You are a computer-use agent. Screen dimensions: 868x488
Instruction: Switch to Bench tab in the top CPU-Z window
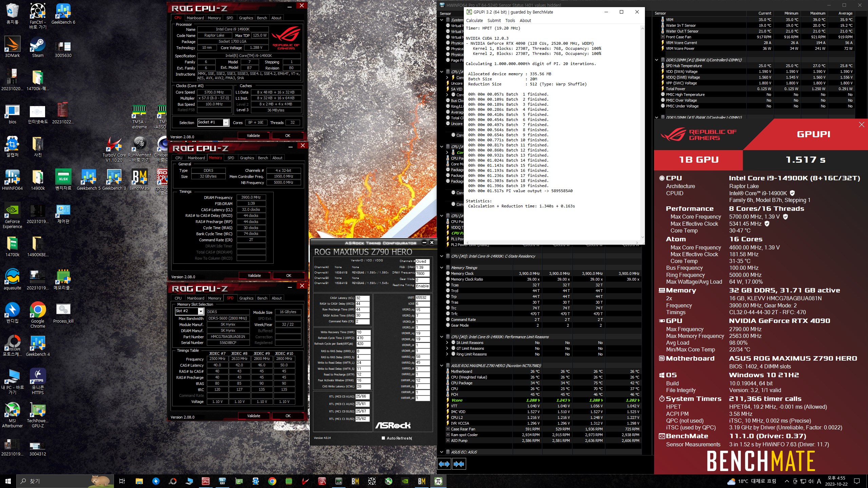[x=262, y=18]
